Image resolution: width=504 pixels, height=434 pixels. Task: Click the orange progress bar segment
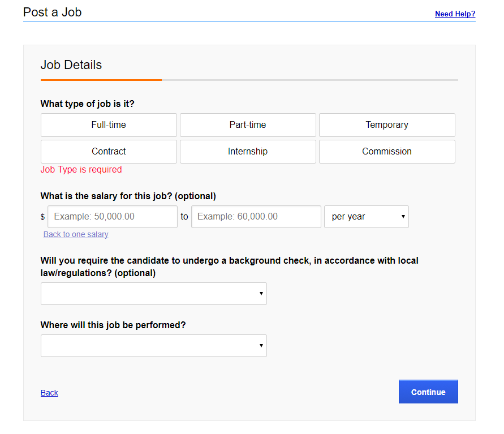coord(101,80)
